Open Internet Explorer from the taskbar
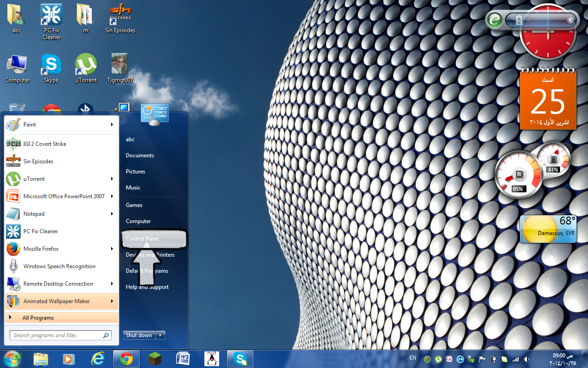The height and width of the screenshot is (368, 588). [98, 359]
